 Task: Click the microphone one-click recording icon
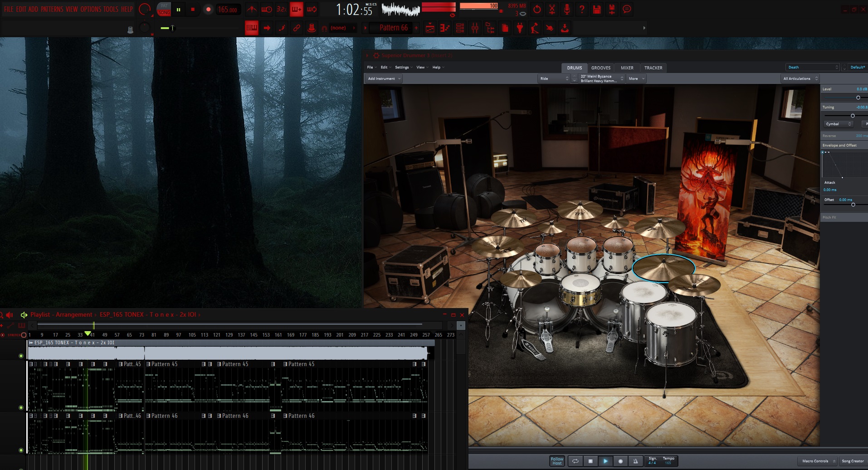(x=567, y=9)
